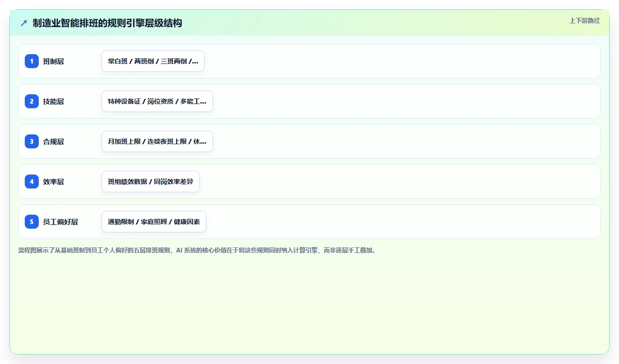This screenshot has width=619, height=364.
Task: Click the 月加班上限 / 连续夜班上限 chip
Action: click(x=157, y=141)
